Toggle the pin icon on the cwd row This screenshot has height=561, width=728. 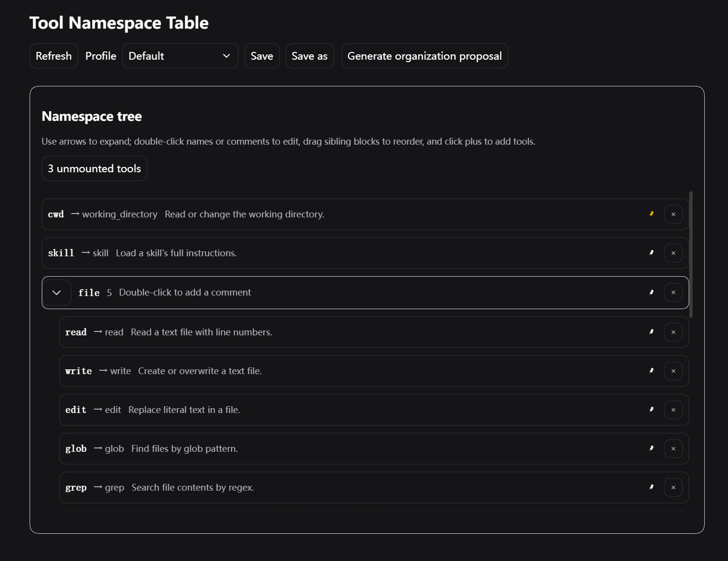(x=651, y=214)
